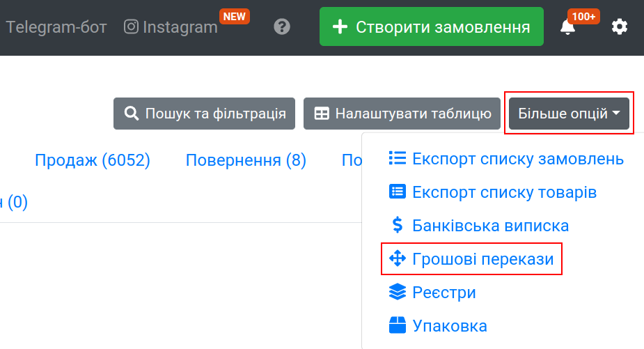Click the dollar icon beside Банківська виписка
The height and width of the screenshot is (349, 644).
point(398,225)
